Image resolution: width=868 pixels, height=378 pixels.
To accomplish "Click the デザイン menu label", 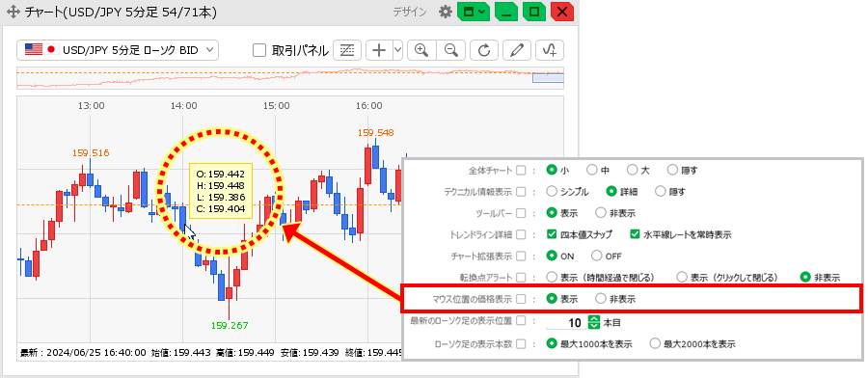I will [x=410, y=12].
